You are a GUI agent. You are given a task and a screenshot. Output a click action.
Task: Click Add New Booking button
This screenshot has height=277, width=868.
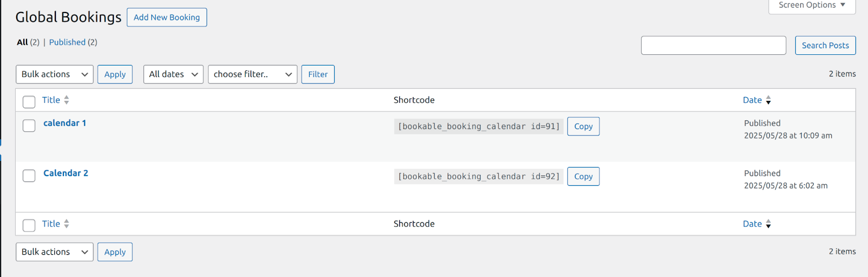click(167, 17)
